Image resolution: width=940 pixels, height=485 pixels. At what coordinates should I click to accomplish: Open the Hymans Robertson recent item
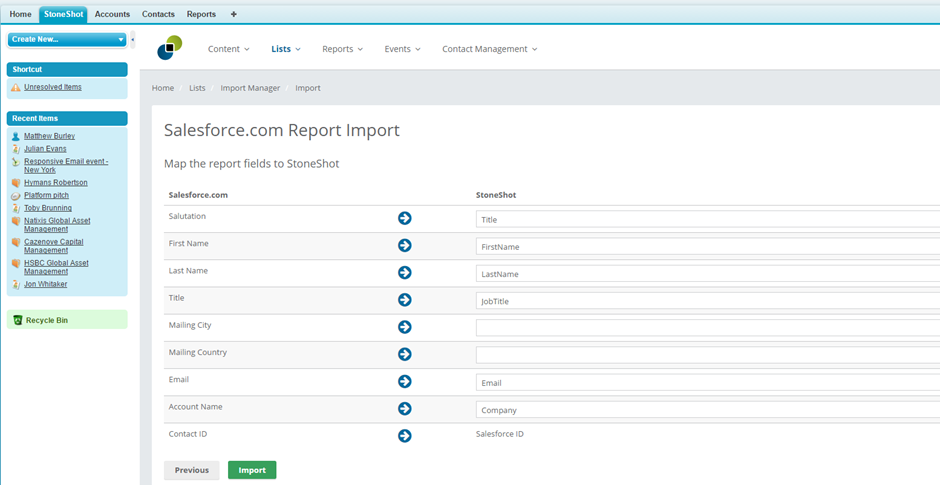(56, 183)
